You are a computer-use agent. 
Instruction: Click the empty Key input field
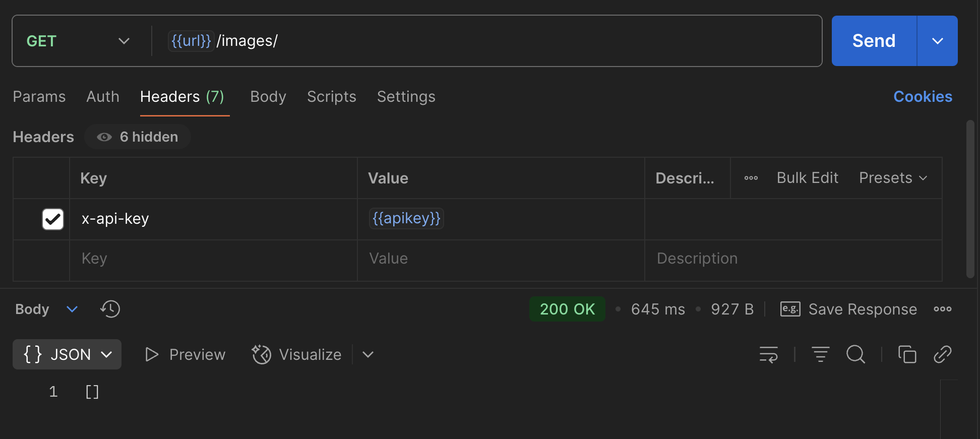tap(213, 259)
